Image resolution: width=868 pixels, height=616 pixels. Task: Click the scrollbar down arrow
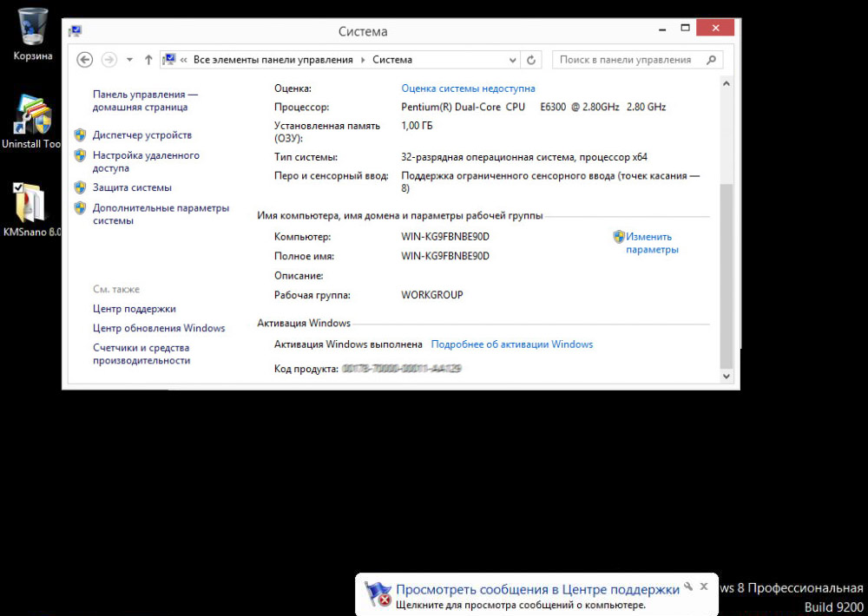[727, 377]
